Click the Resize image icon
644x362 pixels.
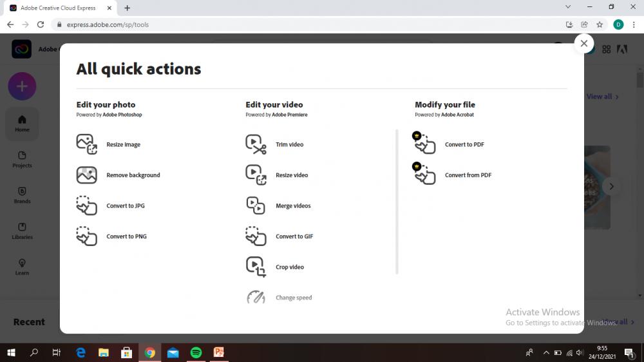(87, 144)
